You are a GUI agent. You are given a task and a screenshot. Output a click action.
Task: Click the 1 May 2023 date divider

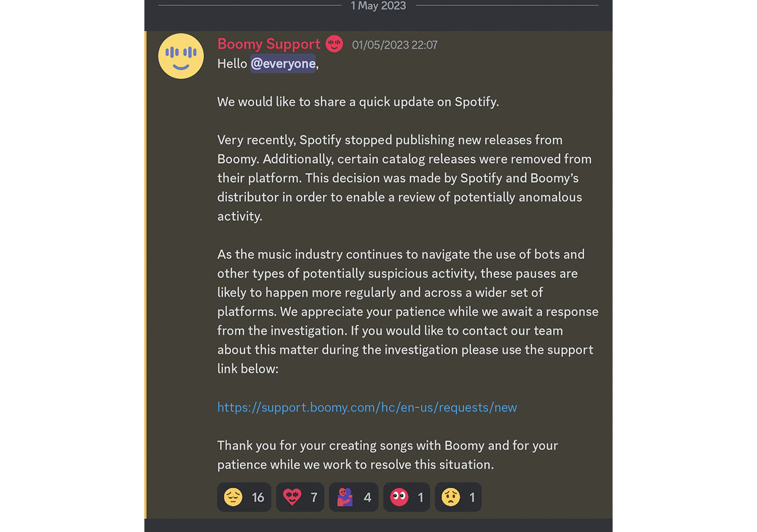[x=378, y=6]
